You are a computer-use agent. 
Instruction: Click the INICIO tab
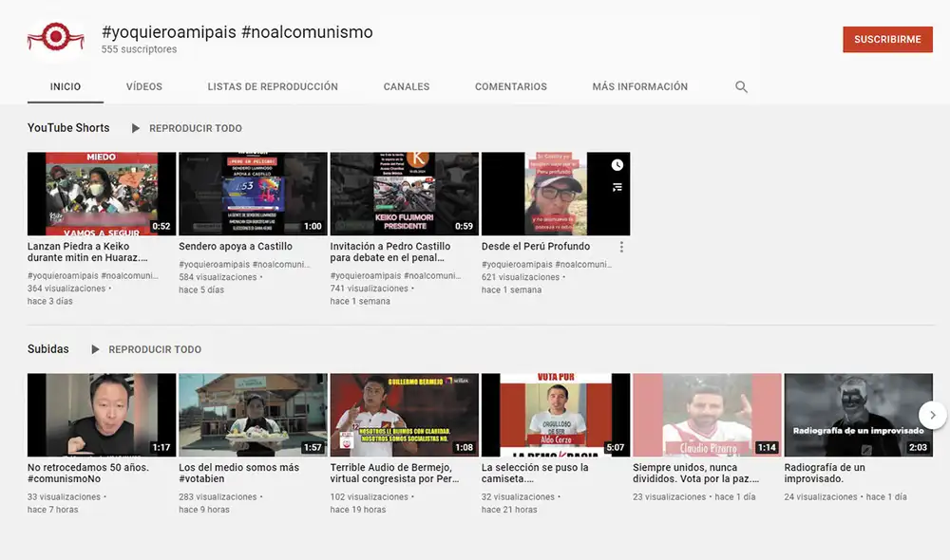pos(65,86)
